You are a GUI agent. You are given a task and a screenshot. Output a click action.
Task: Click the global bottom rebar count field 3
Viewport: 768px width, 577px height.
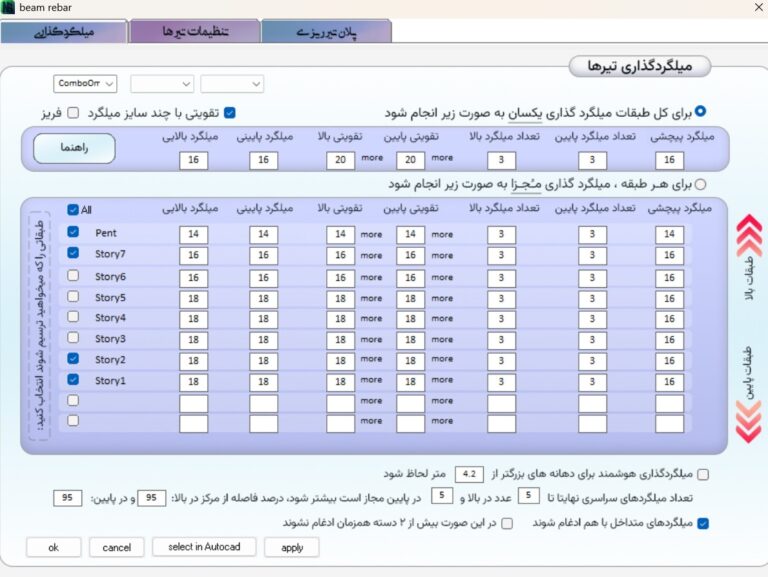tap(592, 160)
